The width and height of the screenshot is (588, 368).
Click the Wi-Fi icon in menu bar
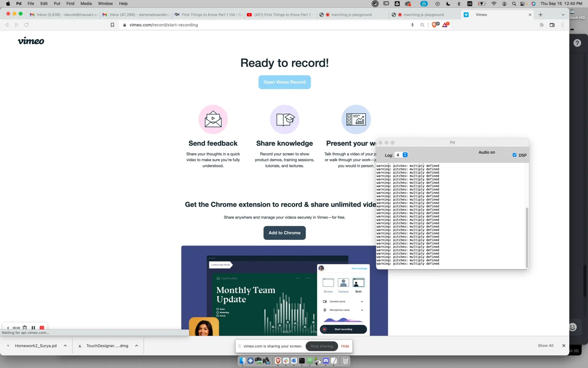coord(494,4)
